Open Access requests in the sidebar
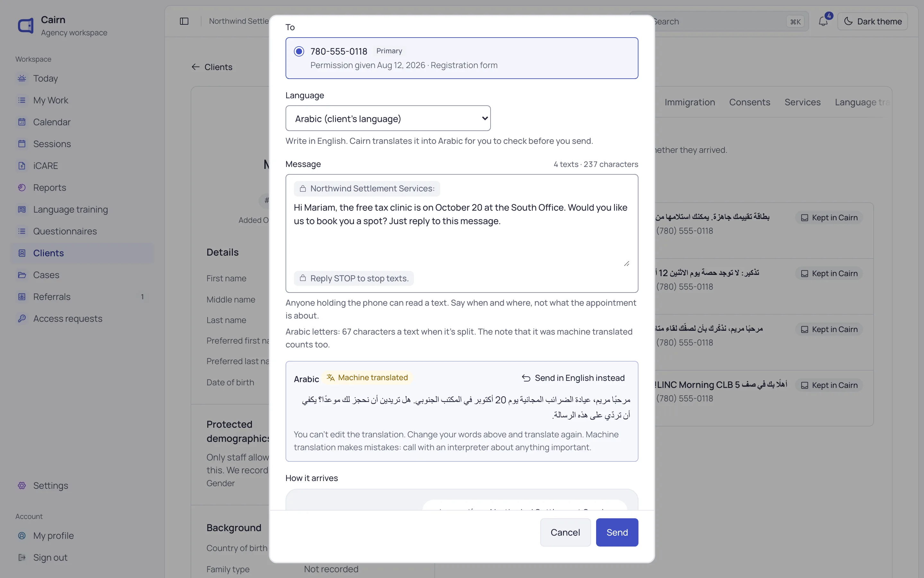Viewport: 924px width, 578px height. tap(82, 318)
